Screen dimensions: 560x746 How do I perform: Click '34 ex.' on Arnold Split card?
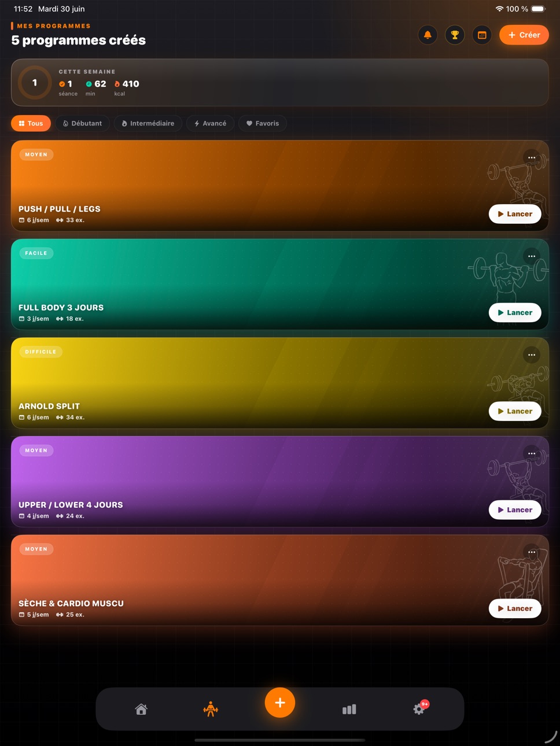click(x=71, y=418)
